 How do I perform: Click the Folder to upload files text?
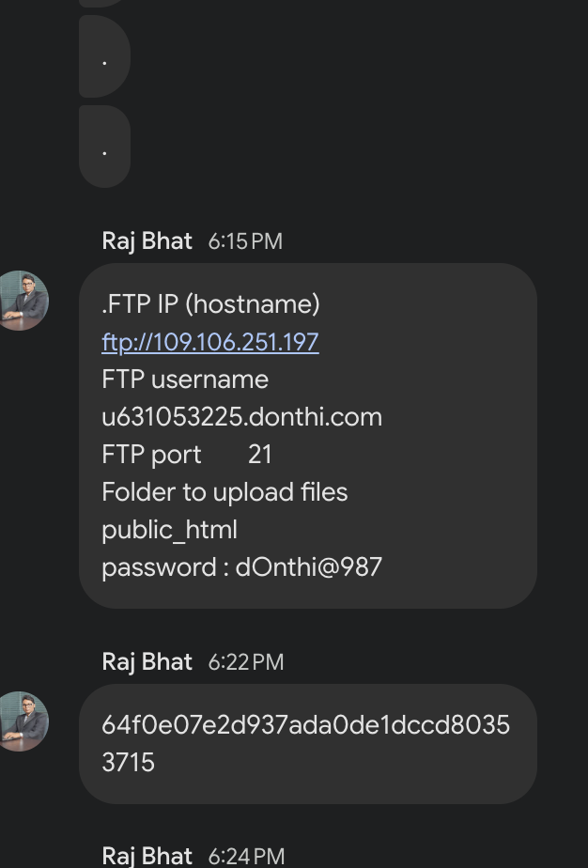(x=224, y=492)
